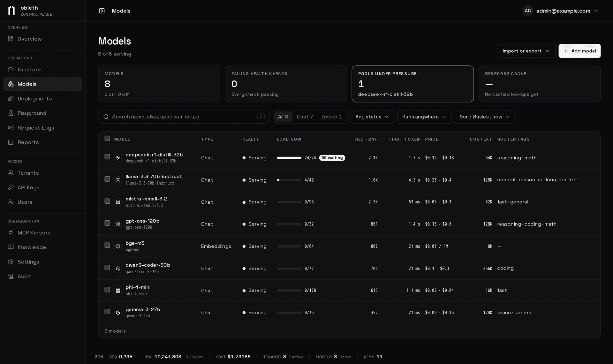Click the deepseek-r1-distill-32b model logo

(x=118, y=158)
